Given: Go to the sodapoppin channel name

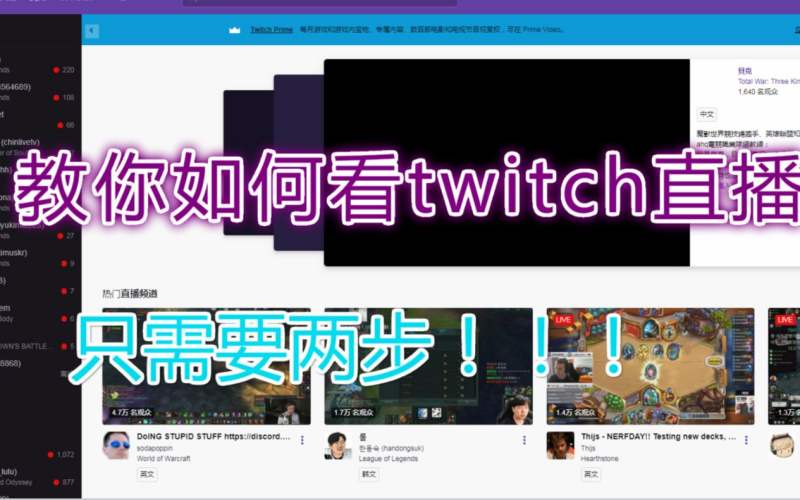Looking at the screenshot, I should coord(155,448).
